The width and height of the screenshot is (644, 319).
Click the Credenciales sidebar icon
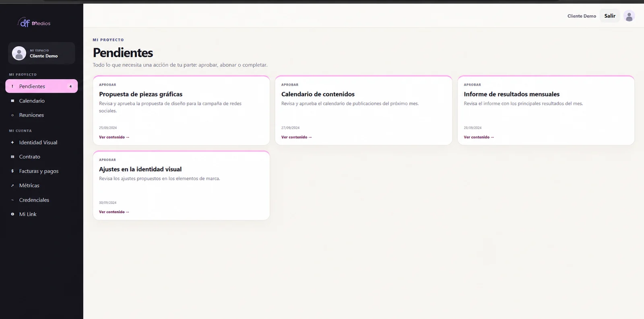click(x=12, y=200)
